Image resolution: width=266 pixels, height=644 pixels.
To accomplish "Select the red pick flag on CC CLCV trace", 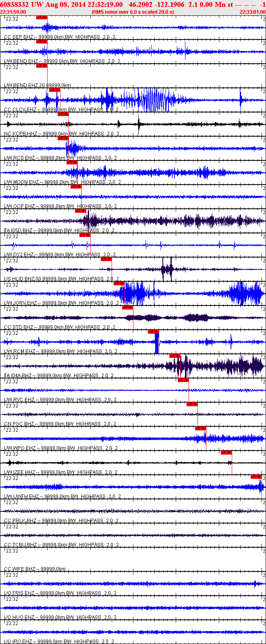I will tap(55, 90).
